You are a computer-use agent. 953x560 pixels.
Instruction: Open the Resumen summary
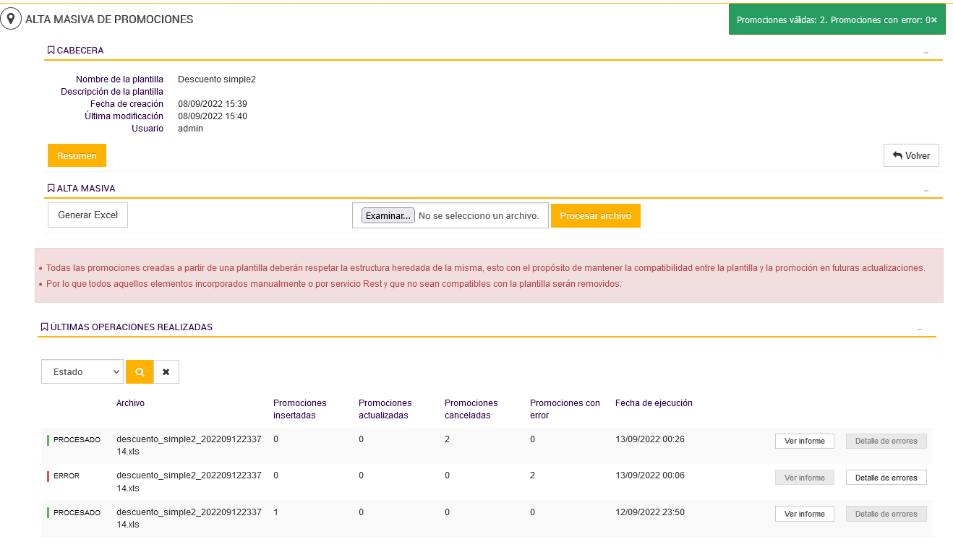click(x=77, y=156)
